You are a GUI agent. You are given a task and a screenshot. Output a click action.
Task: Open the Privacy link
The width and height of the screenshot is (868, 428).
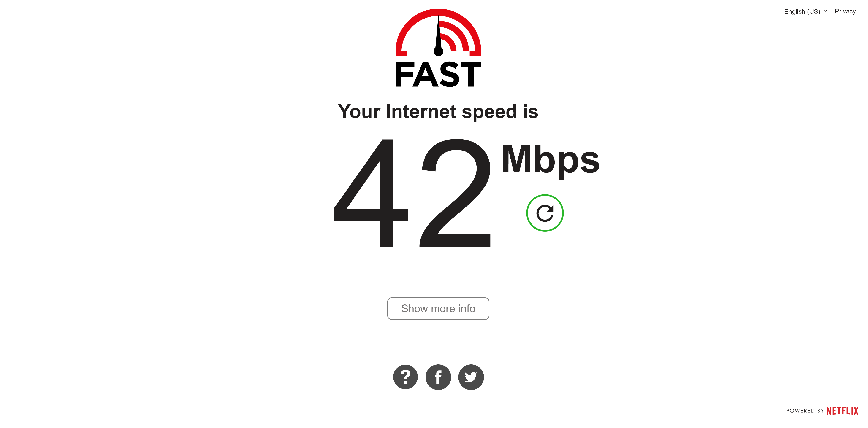pyautogui.click(x=845, y=11)
